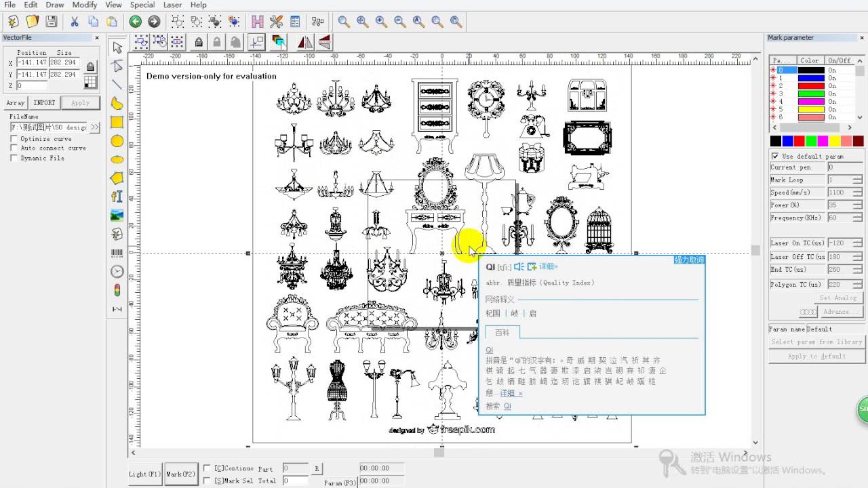Pick the magenta swatch in palette row
The image size is (868, 488).
click(x=822, y=141)
